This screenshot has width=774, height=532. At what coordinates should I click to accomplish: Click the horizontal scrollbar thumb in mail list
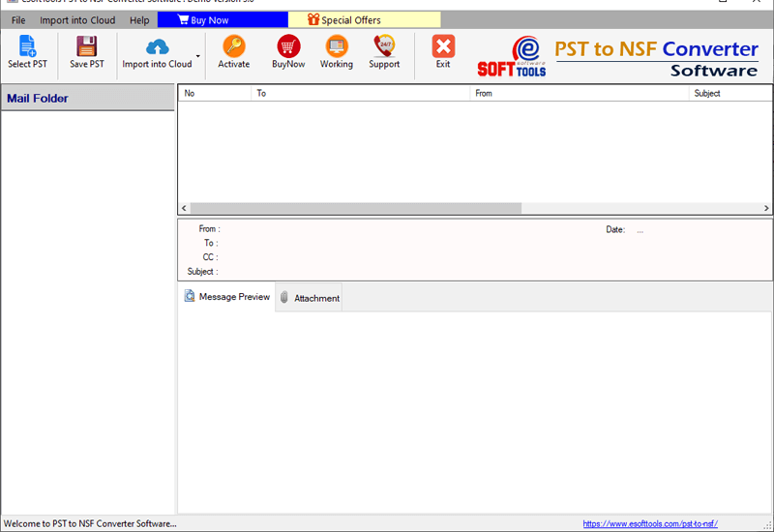pyautogui.click(x=356, y=208)
